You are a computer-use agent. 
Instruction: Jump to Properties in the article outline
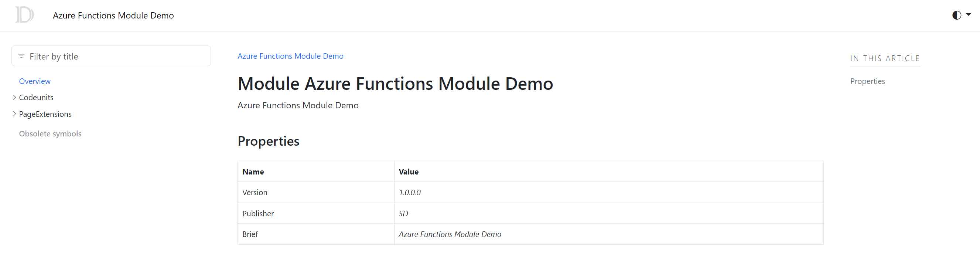pyautogui.click(x=867, y=81)
